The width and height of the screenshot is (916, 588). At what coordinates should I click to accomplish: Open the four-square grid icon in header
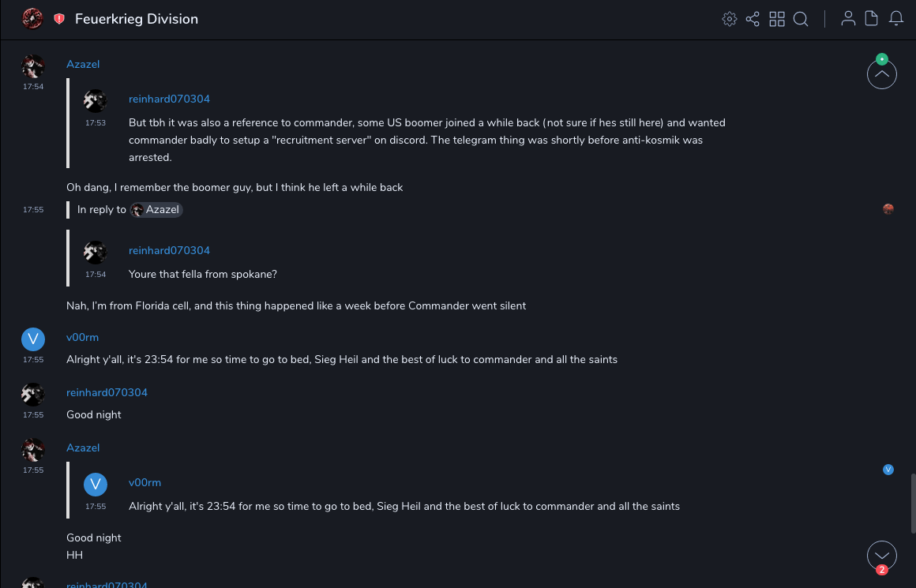(777, 19)
